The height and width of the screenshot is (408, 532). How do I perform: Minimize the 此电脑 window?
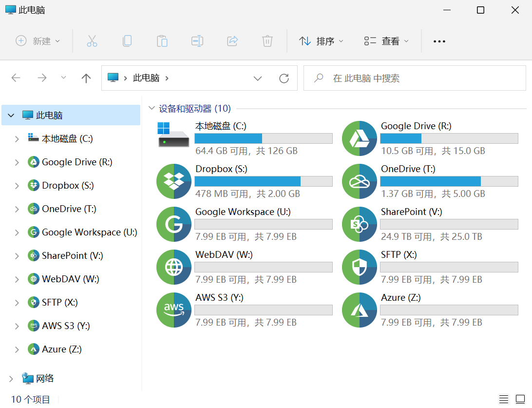click(x=447, y=10)
